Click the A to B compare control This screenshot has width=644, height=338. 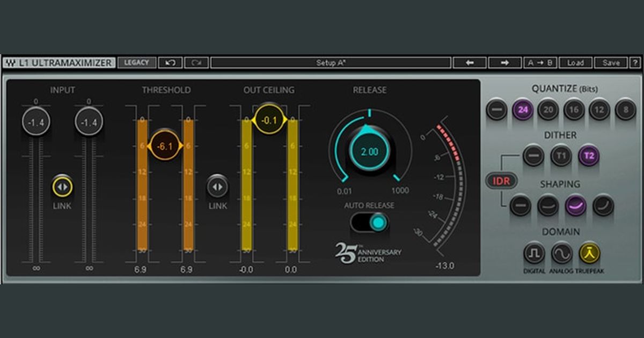[539, 62]
